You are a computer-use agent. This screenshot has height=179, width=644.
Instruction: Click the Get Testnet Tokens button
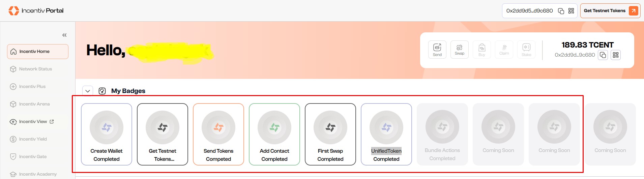point(610,11)
